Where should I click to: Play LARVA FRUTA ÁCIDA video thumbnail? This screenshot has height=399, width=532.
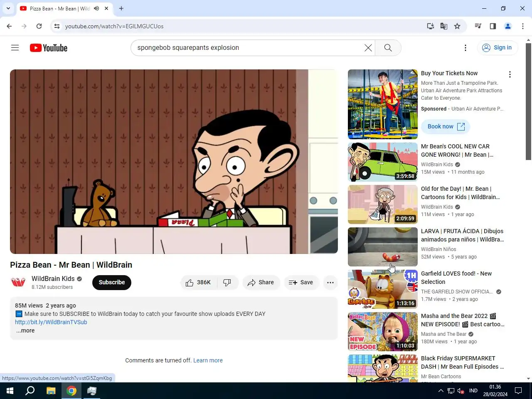pyautogui.click(x=383, y=247)
